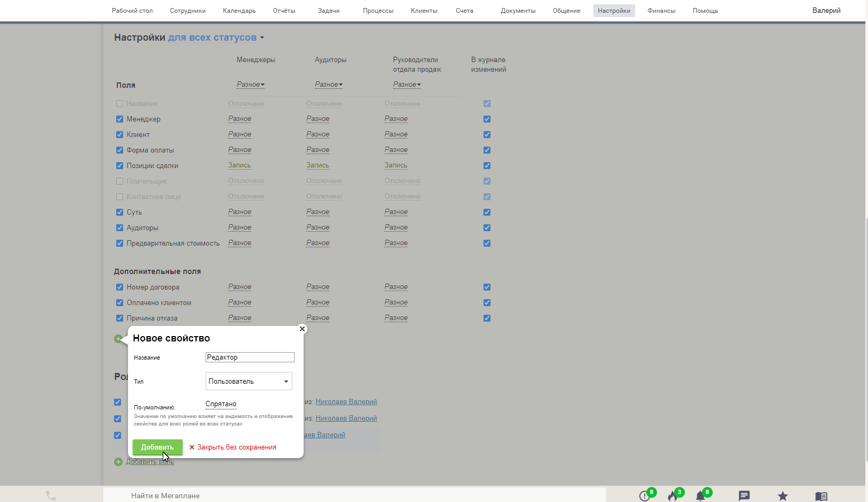The height and width of the screenshot is (502, 868).
Task: Open Разное dropdown under Менеджеры column header
Action: point(251,85)
